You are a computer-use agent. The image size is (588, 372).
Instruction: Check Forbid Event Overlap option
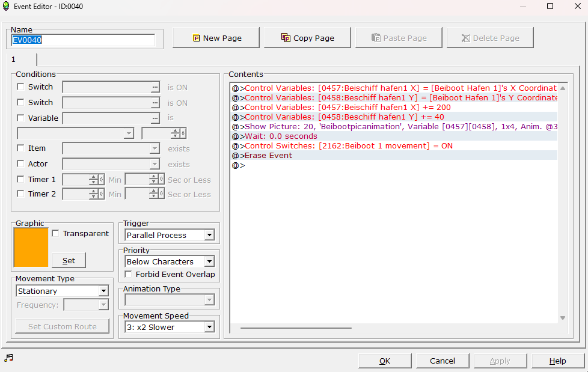pyautogui.click(x=129, y=275)
